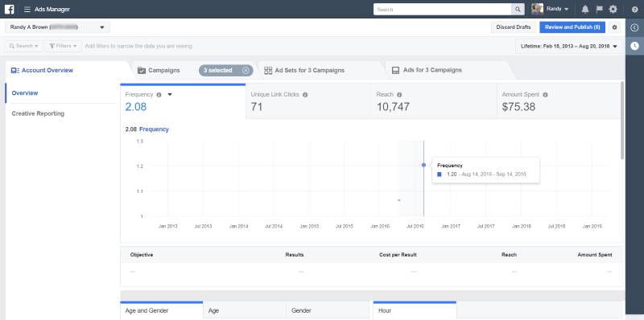
Task: Switch to the Ad Sets for 3 Campaigns tab
Action: [310, 71]
